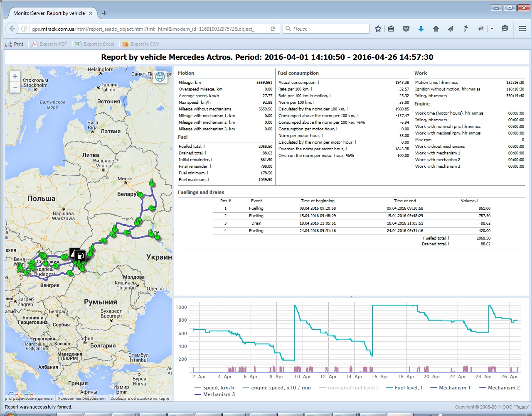The width and height of the screenshot is (532, 416).
Task: Toggle Fuel level, l series in legend
Action: [404, 388]
